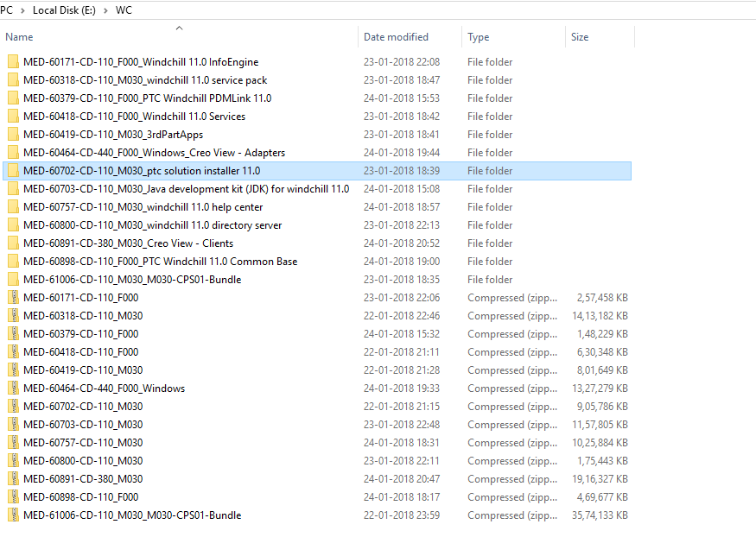Select 'MED-60800-CD-110_M030_windchill 11.0 directory server' name
Screen dimensions: 756x537
(152, 225)
